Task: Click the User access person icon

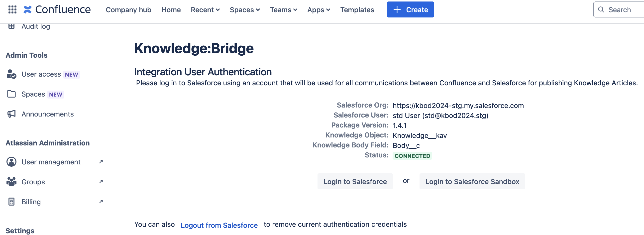Action: [11, 74]
